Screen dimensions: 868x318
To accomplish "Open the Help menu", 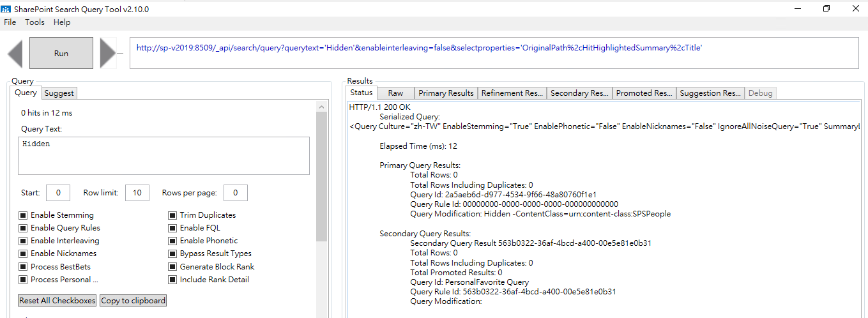I will click(62, 22).
